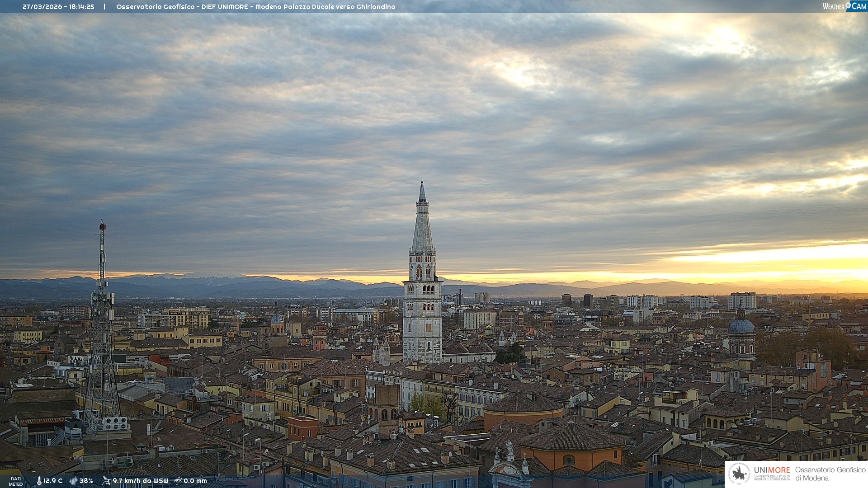This screenshot has width=868, height=488.
Task: Click the DATI METEO label
Action: pos(16,481)
